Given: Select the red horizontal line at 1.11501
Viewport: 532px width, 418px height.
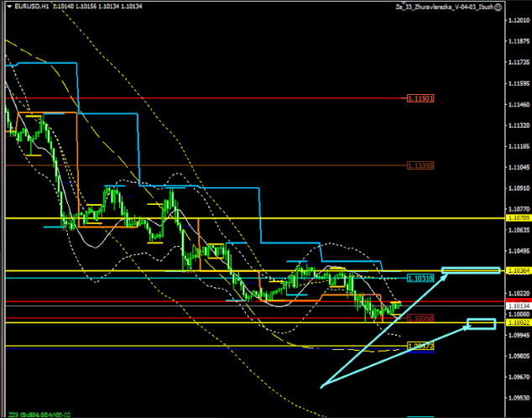Looking at the screenshot, I should 210,98.
